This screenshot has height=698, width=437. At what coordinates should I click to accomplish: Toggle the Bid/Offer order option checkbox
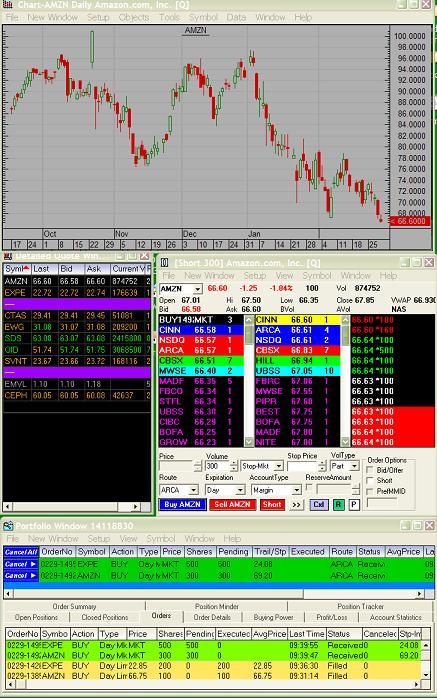369,470
